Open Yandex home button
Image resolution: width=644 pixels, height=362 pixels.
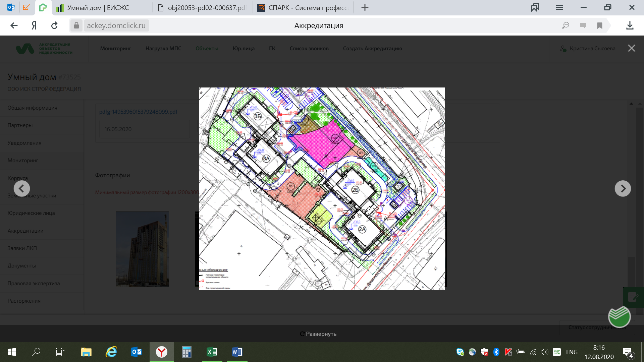point(34,25)
